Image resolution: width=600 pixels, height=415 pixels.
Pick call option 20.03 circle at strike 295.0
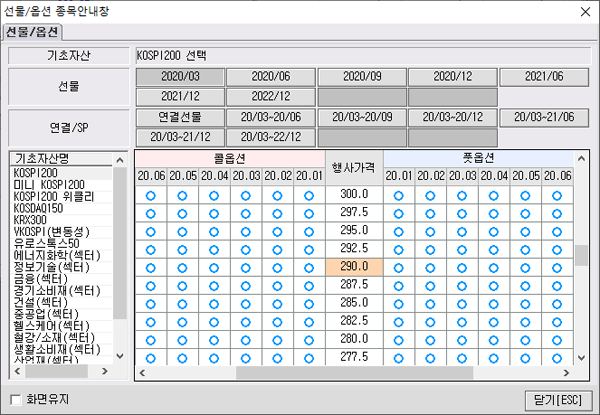pyautogui.click(x=245, y=231)
